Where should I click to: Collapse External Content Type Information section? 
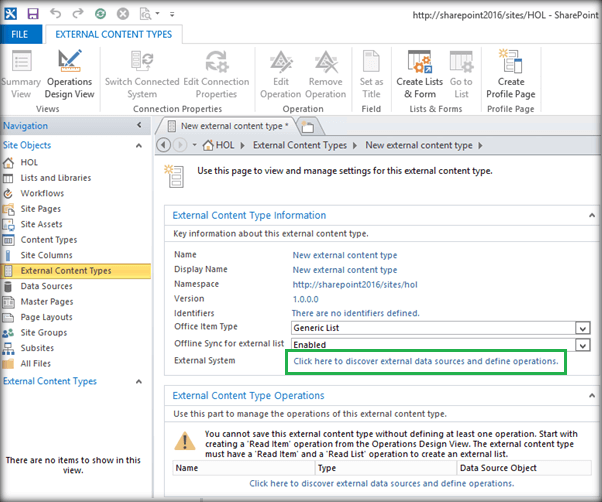[592, 215]
